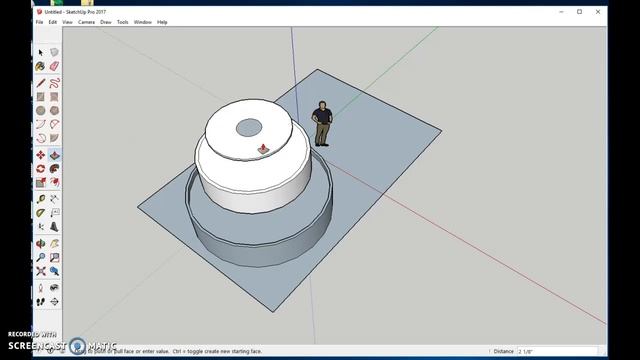Click the human scale figure in the model

(322, 124)
